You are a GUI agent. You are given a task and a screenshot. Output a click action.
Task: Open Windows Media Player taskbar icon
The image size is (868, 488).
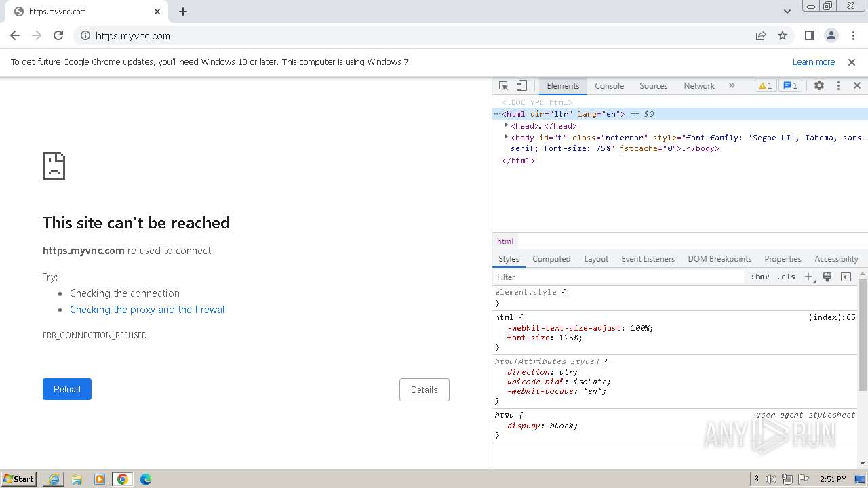point(100,479)
